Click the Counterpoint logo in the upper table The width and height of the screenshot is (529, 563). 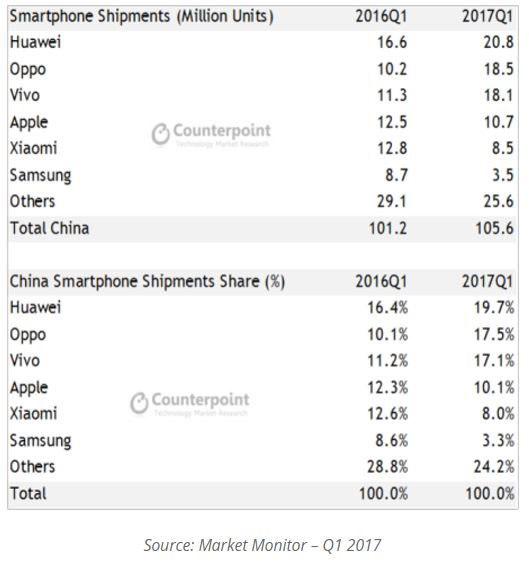211,134
